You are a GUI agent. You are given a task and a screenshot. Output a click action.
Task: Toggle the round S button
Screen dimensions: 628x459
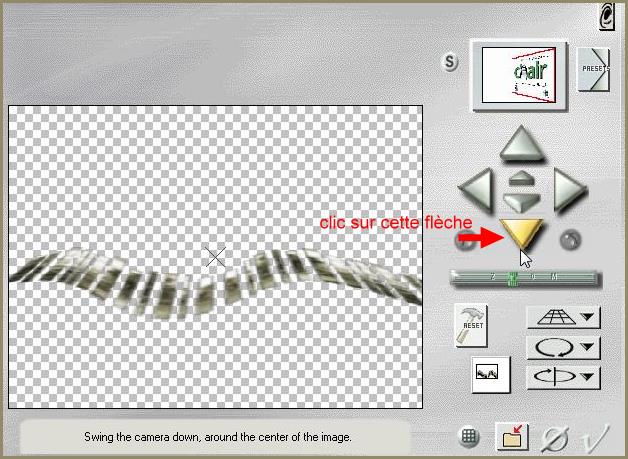point(450,62)
